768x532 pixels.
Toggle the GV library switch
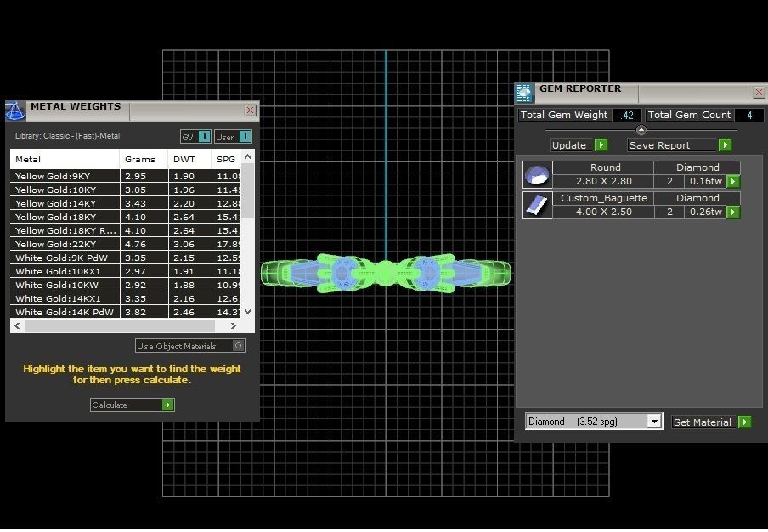click(x=205, y=137)
